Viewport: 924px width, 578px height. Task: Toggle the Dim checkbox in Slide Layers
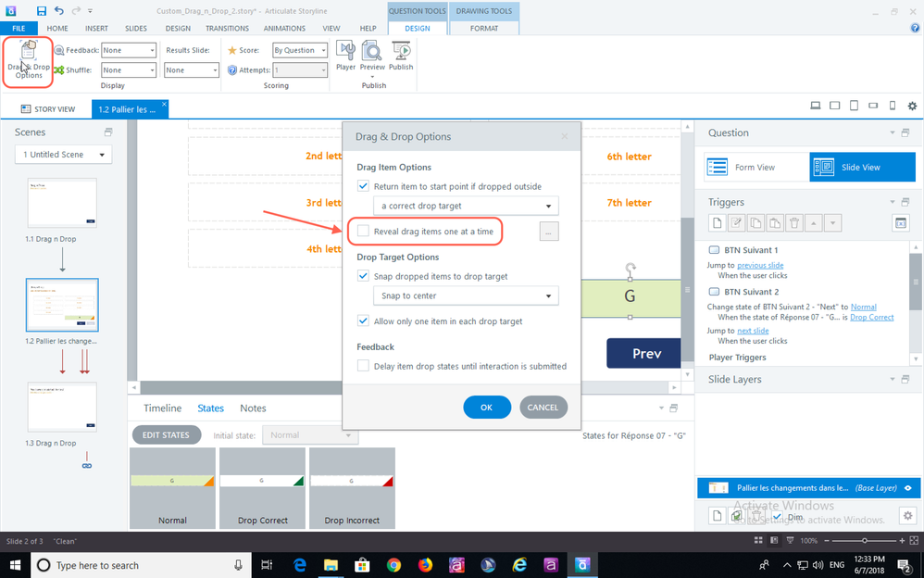[x=778, y=517]
